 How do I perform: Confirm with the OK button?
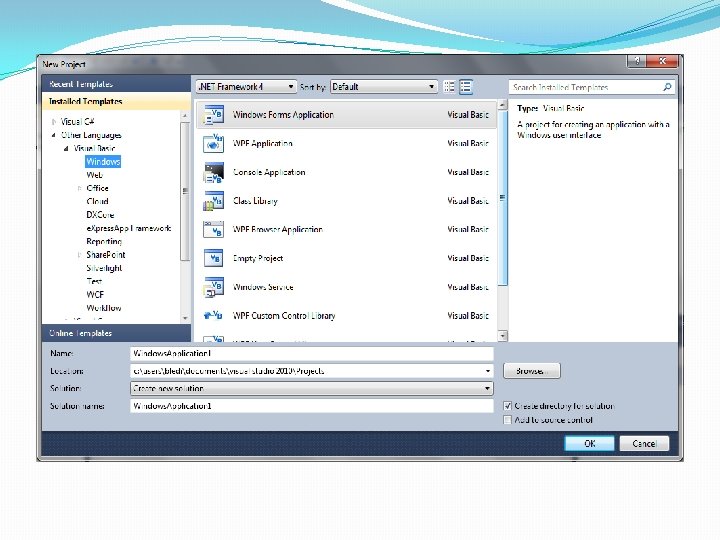click(590, 444)
